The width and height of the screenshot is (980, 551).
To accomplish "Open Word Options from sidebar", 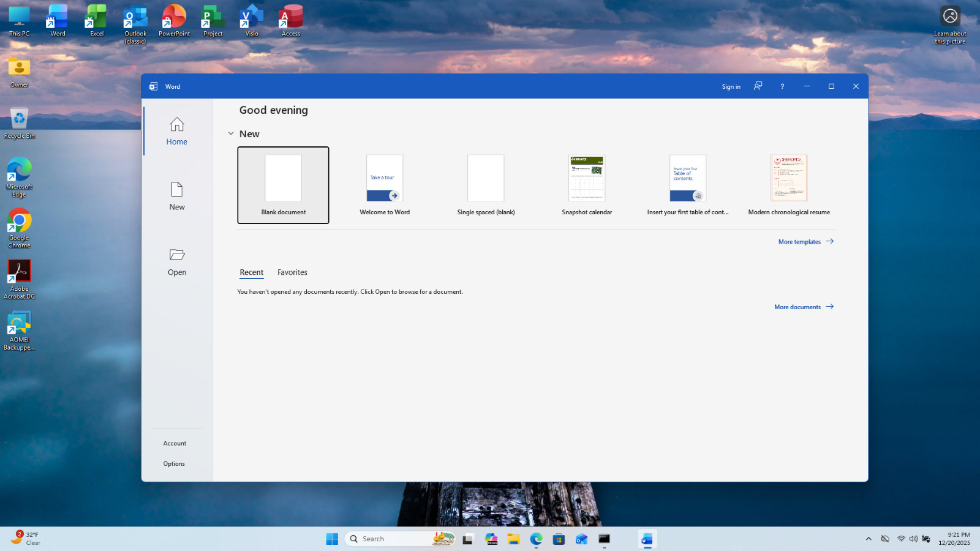I will pos(174,463).
